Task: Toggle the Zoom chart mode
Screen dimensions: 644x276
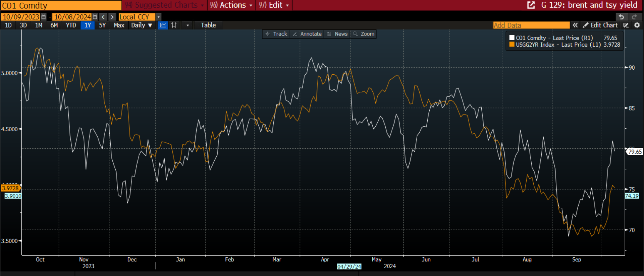Action: (x=364, y=34)
